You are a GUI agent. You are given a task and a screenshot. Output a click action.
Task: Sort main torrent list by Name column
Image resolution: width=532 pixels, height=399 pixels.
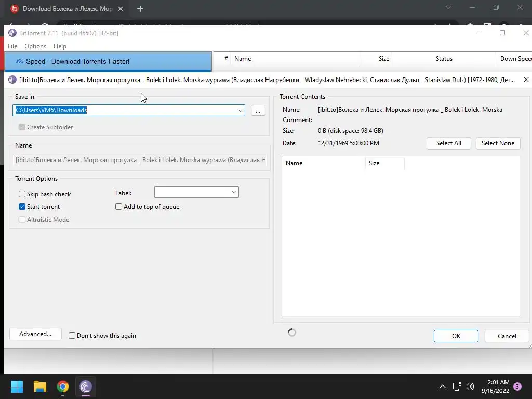[x=295, y=59]
